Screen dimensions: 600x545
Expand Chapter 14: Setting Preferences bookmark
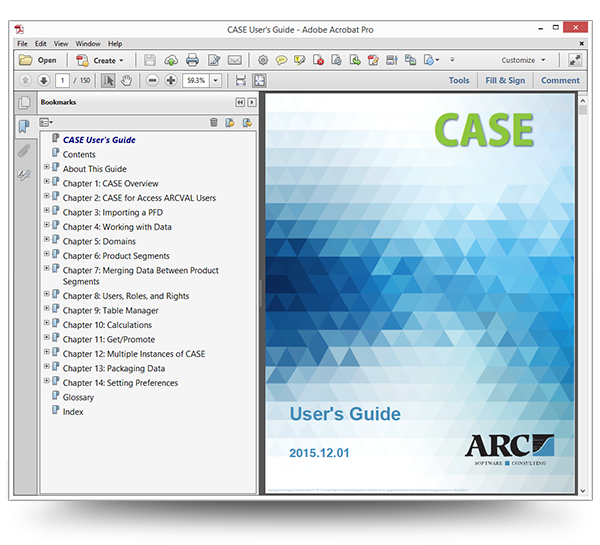(46, 381)
